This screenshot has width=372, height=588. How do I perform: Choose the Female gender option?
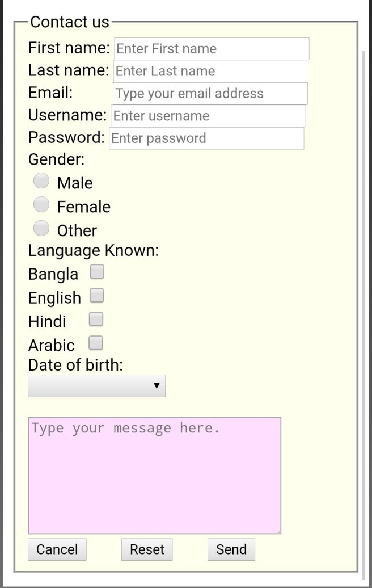pyautogui.click(x=41, y=204)
